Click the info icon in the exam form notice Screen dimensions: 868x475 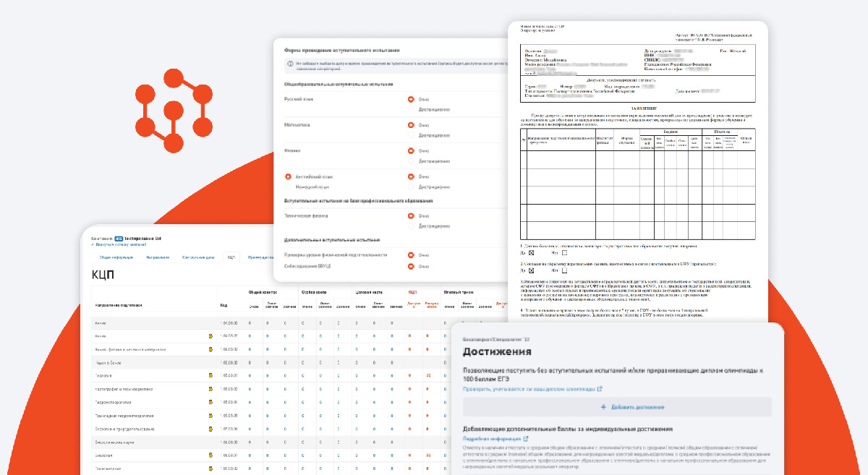pos(290,65)
